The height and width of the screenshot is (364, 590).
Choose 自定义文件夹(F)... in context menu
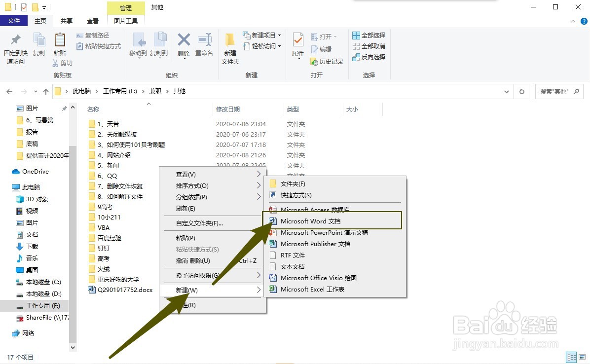pyautogui.click(x=213, y=223)
